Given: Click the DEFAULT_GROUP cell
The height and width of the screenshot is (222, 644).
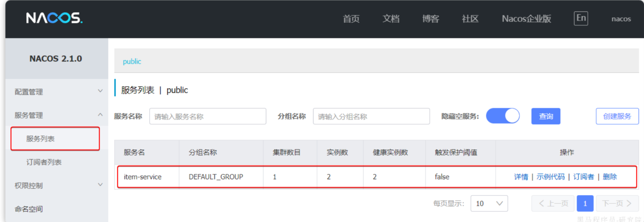Looking at the screenshot, I should 216,177.
